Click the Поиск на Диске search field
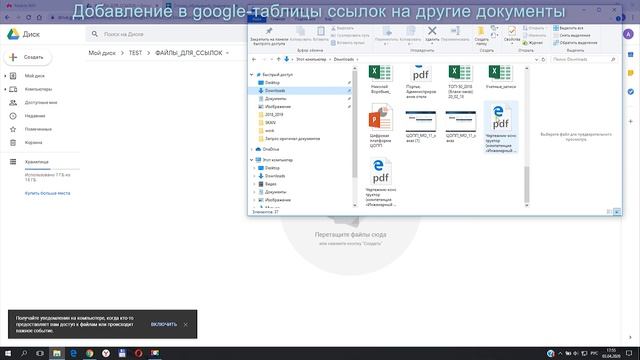Viewport: 640px width, 360px height. (167, 34)
